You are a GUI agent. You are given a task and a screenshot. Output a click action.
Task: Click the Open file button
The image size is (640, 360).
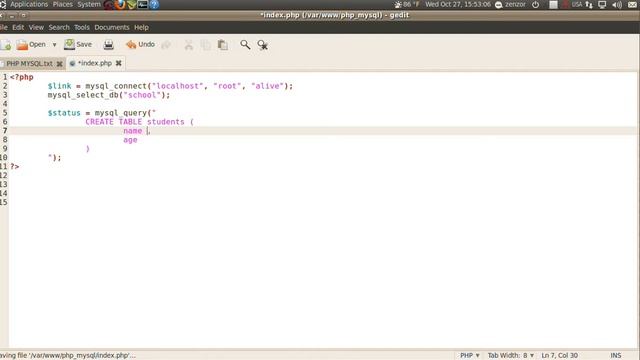[31, 44]
